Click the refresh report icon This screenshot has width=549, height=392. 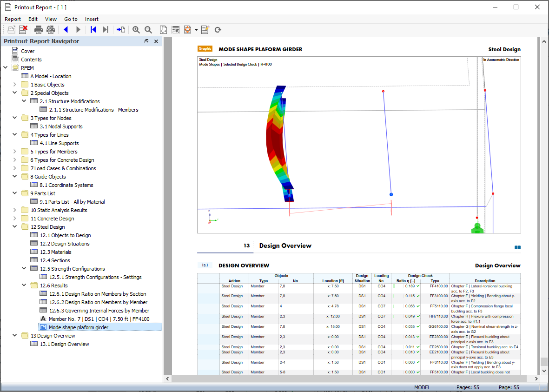pos(218,30)
